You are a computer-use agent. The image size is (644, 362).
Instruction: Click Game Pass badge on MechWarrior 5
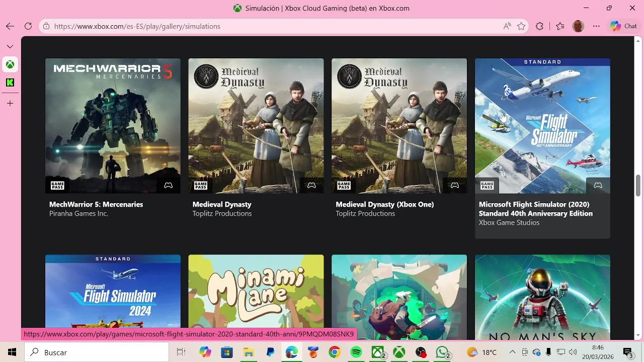(x=57, y=186)
